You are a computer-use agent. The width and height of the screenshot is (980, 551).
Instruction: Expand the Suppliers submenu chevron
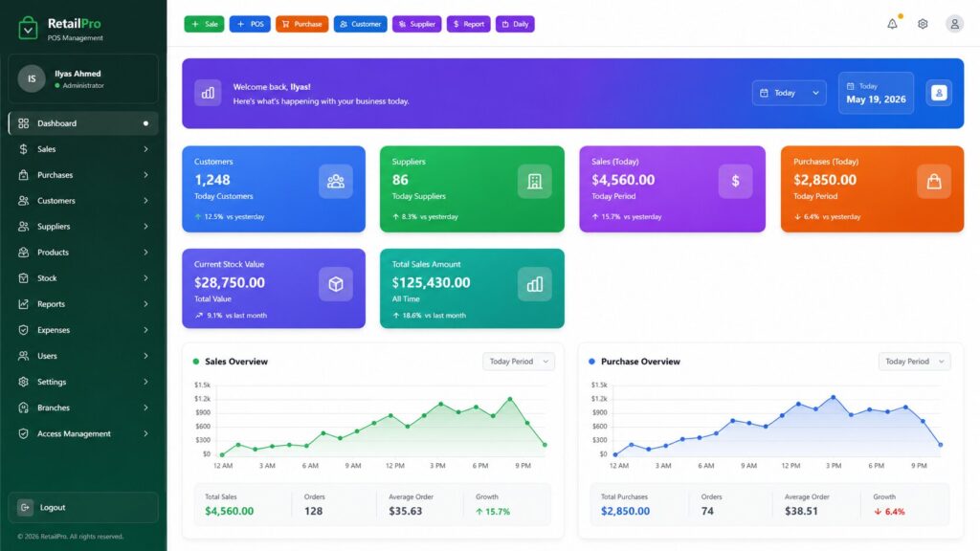point(145,227)
